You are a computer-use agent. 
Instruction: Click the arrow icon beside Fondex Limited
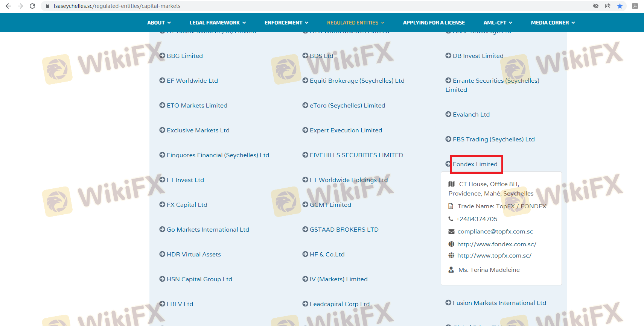[448, 164]
